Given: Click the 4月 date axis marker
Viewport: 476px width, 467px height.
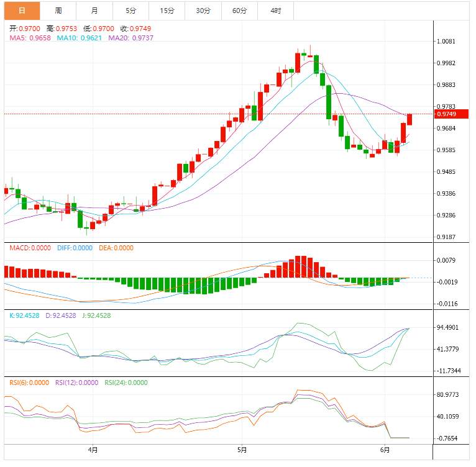Looking at the screenshot, I should coord(93,450).
